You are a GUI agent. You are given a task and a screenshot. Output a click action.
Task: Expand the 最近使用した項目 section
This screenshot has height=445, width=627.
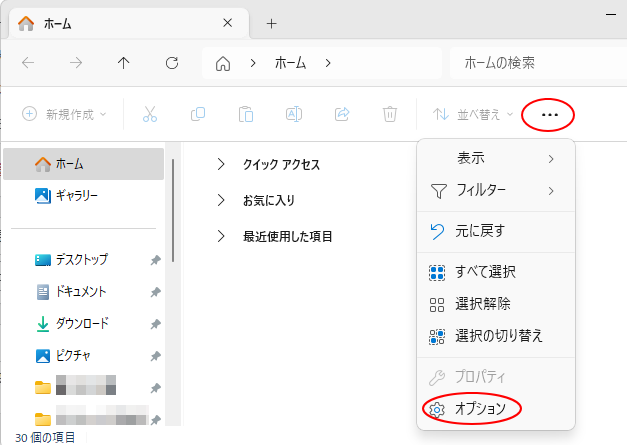pos(221,236)
